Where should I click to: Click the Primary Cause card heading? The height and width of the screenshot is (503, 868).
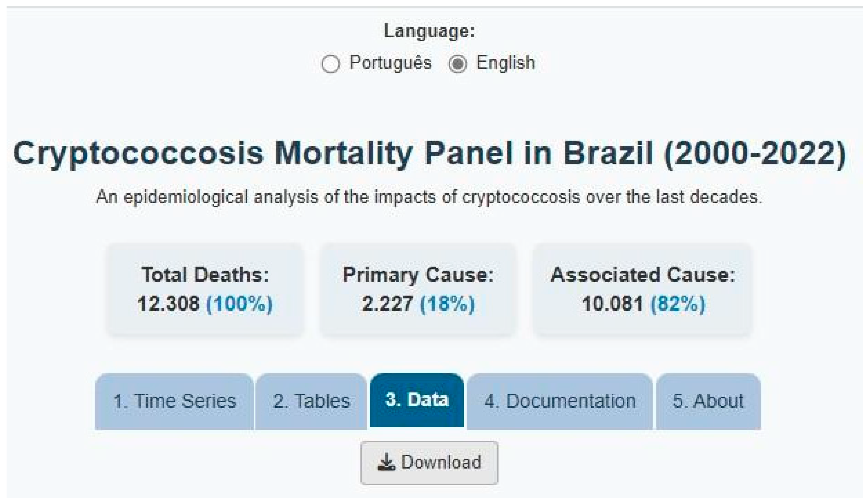coord(418,275)
